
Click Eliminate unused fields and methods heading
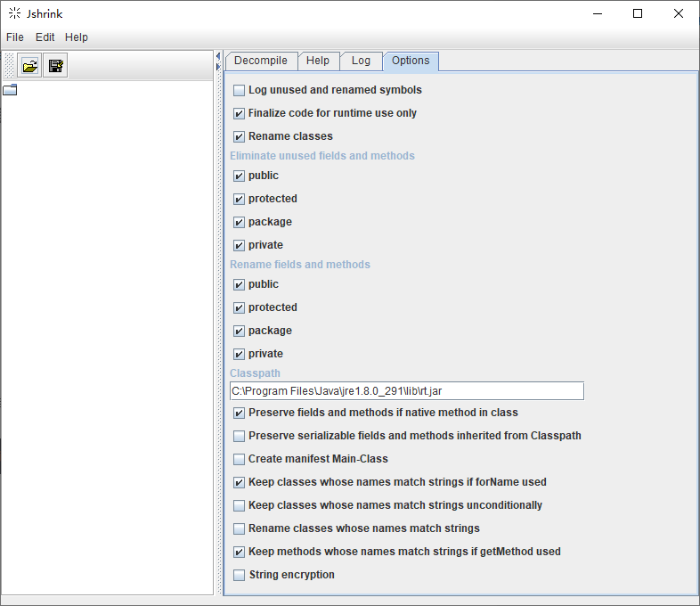click(x=322, y=156)
